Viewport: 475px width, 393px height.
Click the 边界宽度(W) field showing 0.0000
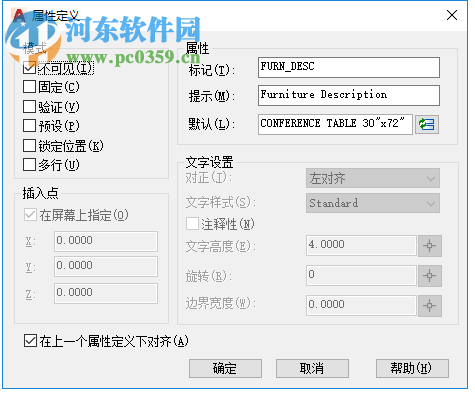click(x=361, y=305)
